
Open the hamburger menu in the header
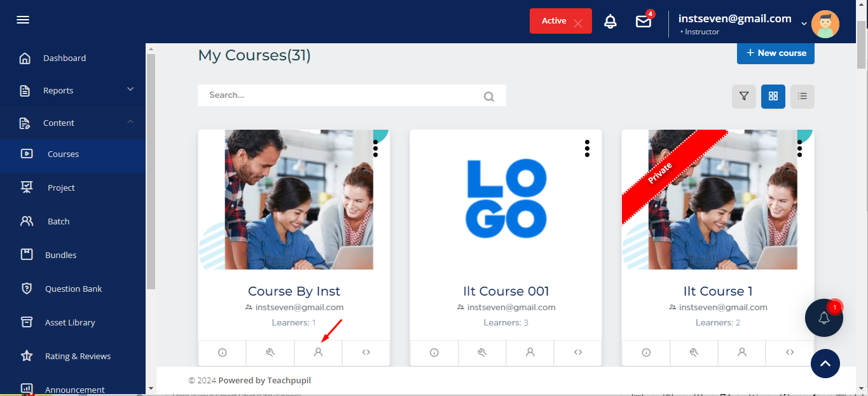click(x=23, y=20)
